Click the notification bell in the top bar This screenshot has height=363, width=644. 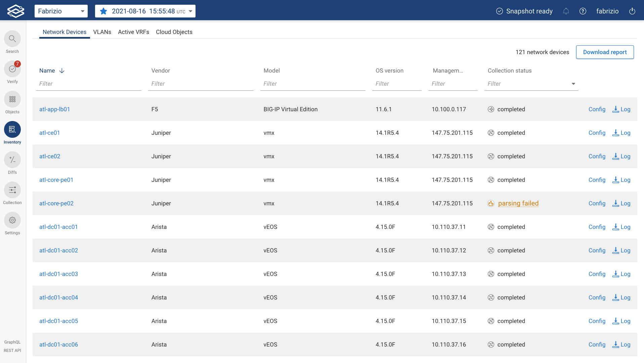pyautogui.click(x=566, y=11)
